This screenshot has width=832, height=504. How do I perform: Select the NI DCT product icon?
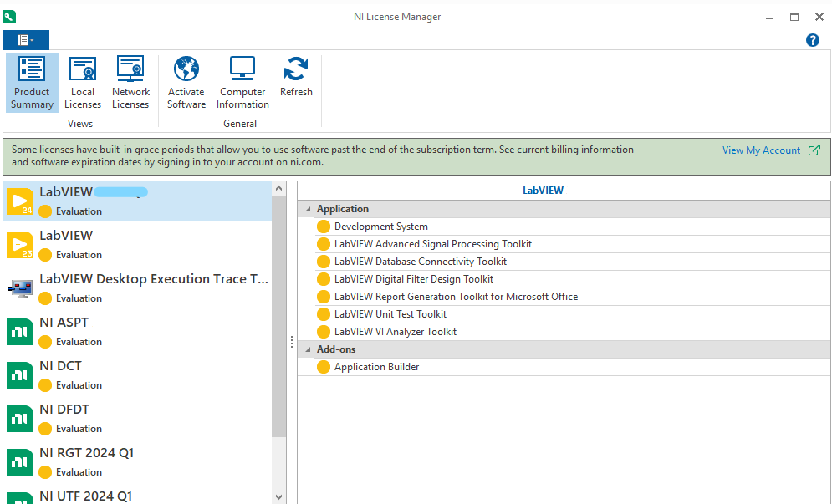point(20,375)
